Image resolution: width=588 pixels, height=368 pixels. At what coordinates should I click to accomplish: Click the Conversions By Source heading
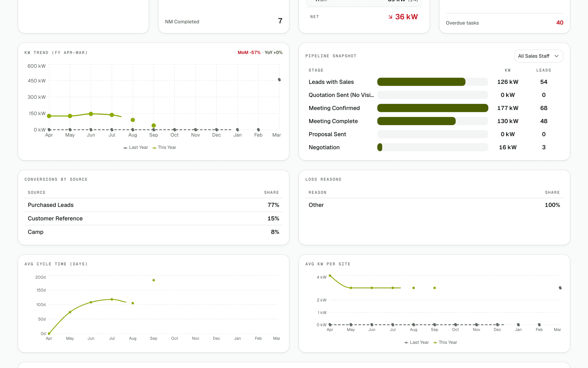tap(56, 179)
